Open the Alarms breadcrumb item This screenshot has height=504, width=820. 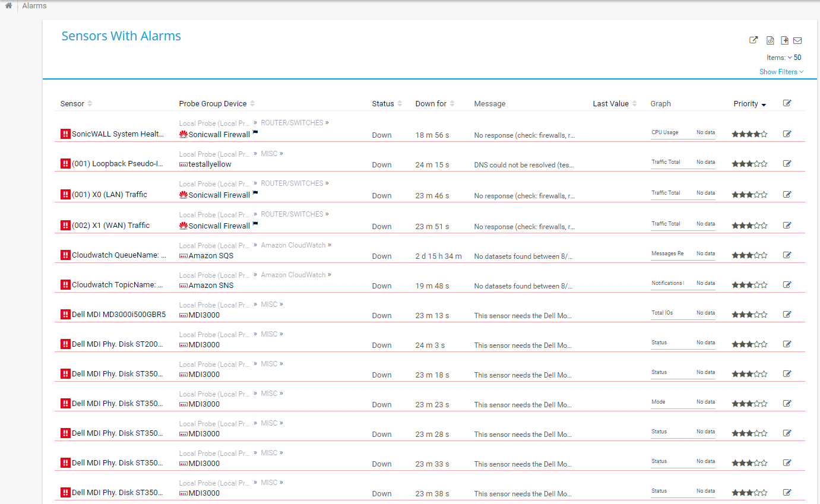tap(34, 6)
